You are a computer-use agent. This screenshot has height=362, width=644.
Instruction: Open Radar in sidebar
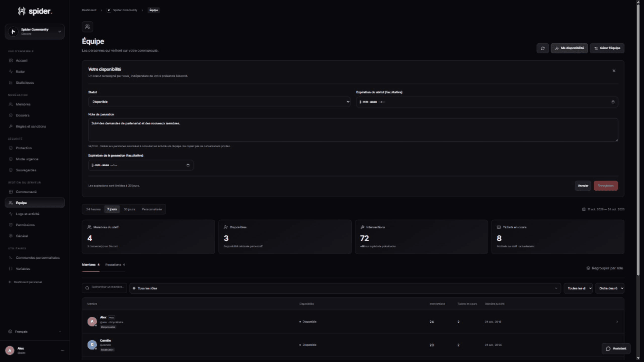tap(35, 71)
